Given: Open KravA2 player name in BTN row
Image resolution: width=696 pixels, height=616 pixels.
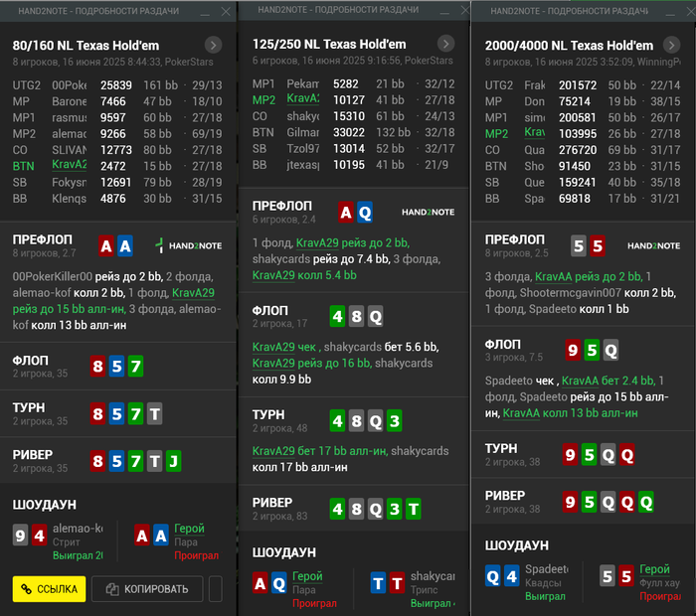Looking at the screenshot, I should point(70,165).
